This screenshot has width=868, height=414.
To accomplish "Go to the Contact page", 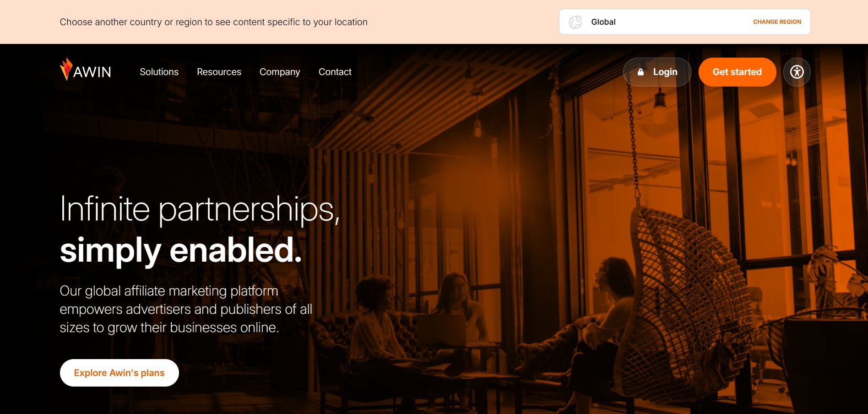I will (335, 72).
